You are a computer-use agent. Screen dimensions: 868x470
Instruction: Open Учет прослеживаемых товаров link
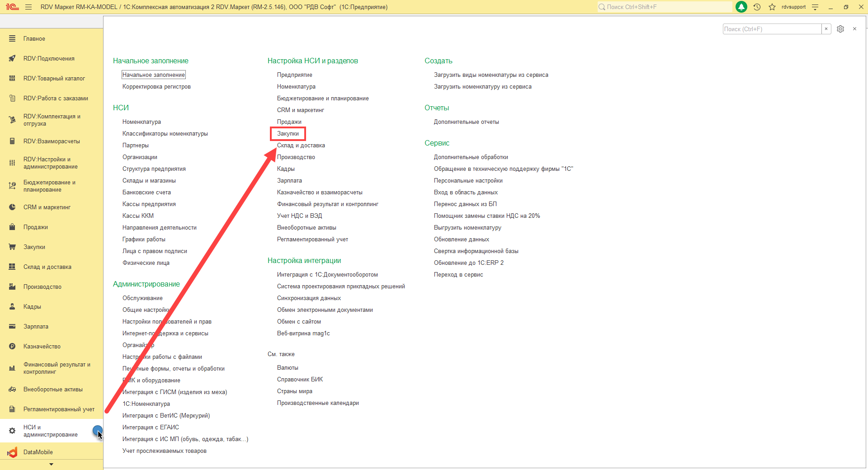click(165, 451)
